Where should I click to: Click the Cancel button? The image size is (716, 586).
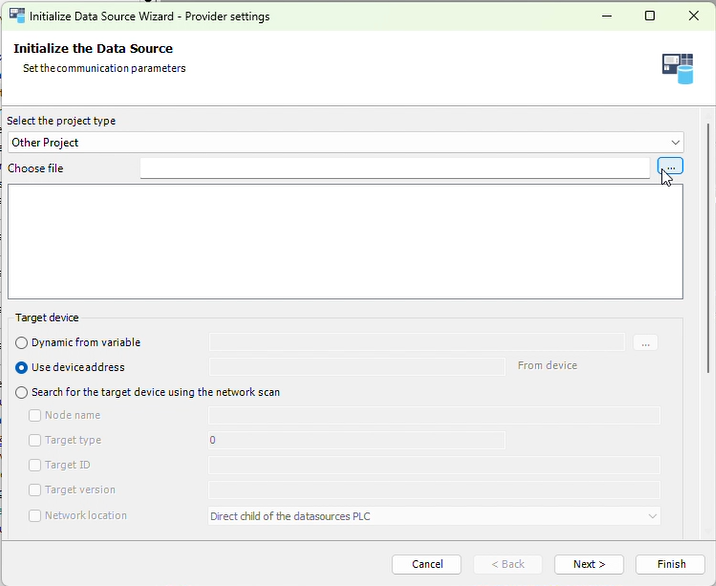pyautogui.click(x=426, y=565)
